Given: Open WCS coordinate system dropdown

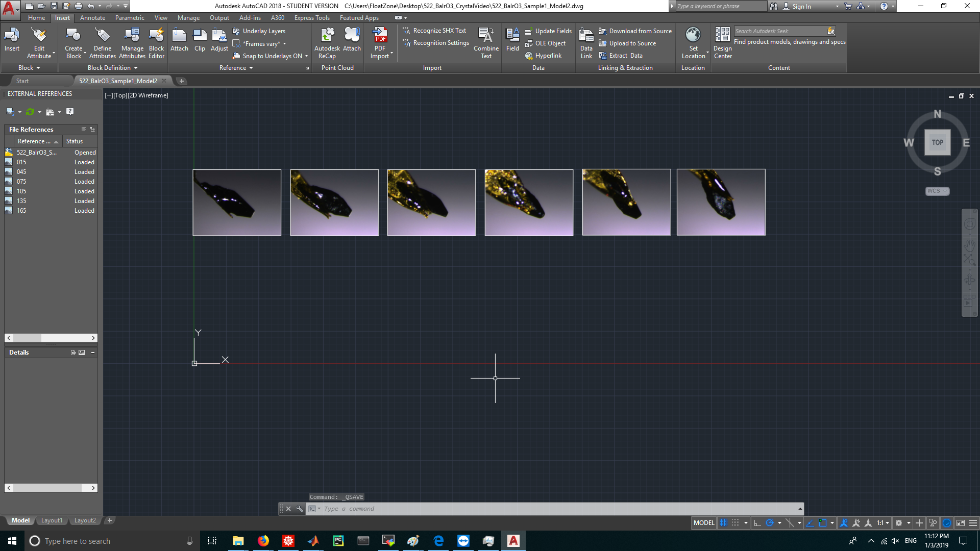Looking at the screenshot, I should click(937, 191).
